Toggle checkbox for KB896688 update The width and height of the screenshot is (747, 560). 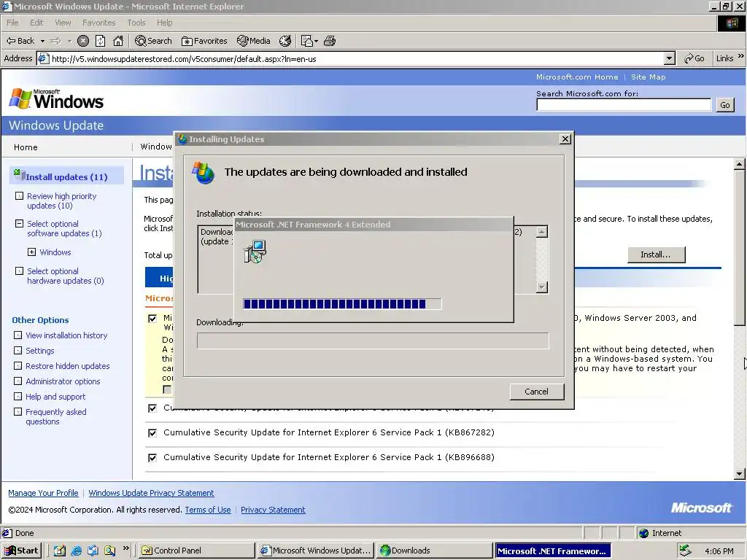pos(152,458)
